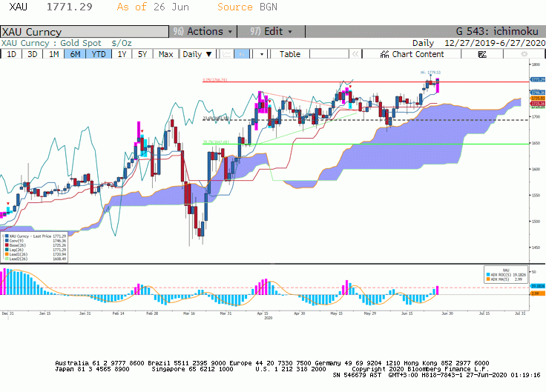Open the 96) Actions menu

pyautogui.click(x=203, y=31)
